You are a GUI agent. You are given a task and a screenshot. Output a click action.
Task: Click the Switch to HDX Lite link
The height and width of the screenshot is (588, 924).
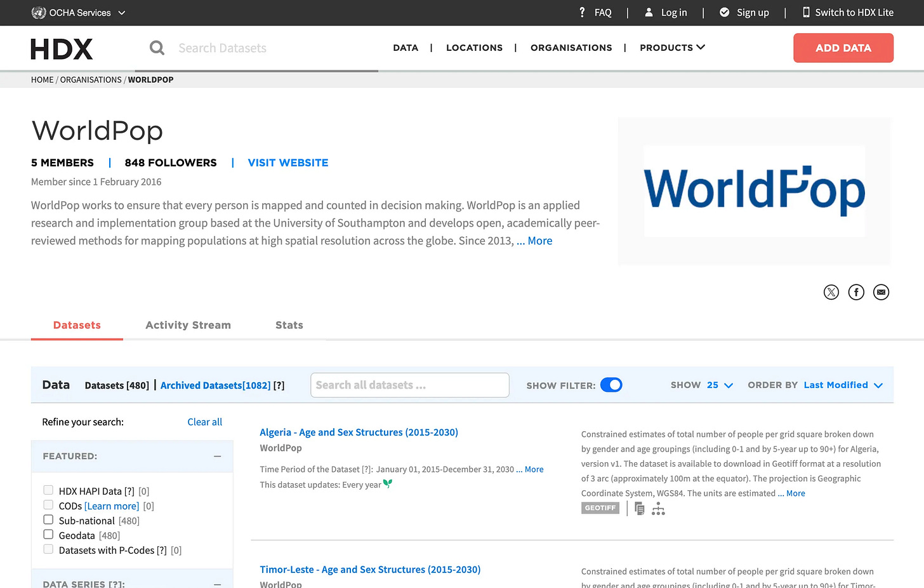pos(854,13)
